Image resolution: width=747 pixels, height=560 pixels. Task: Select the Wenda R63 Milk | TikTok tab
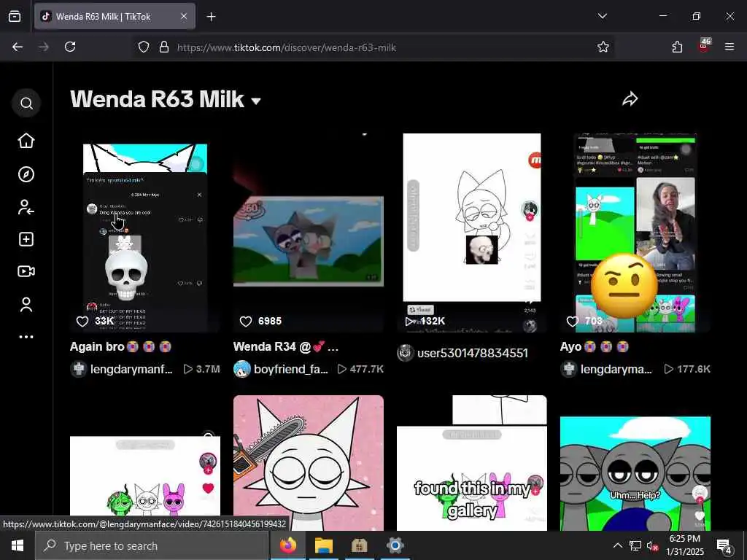(x=115, y=16)
